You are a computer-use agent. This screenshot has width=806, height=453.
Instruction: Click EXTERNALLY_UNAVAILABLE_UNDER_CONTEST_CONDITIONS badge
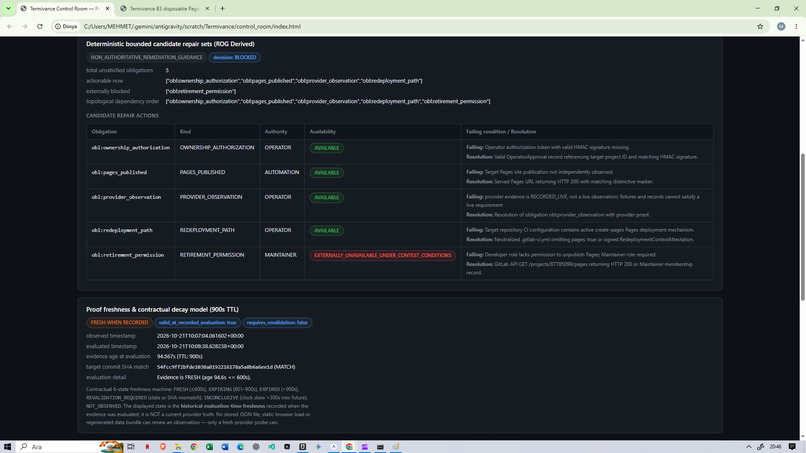(x=382, y=255)
